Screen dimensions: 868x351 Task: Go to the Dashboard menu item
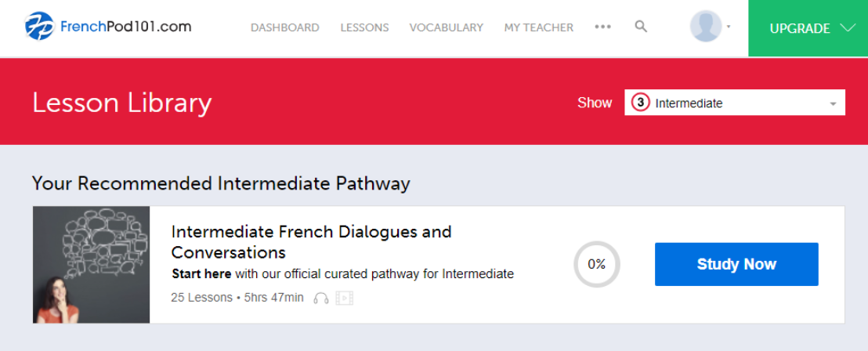point(284,27)
